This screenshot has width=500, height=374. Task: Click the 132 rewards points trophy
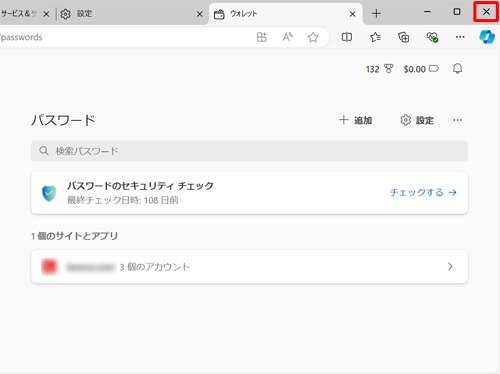coord(379,69)
